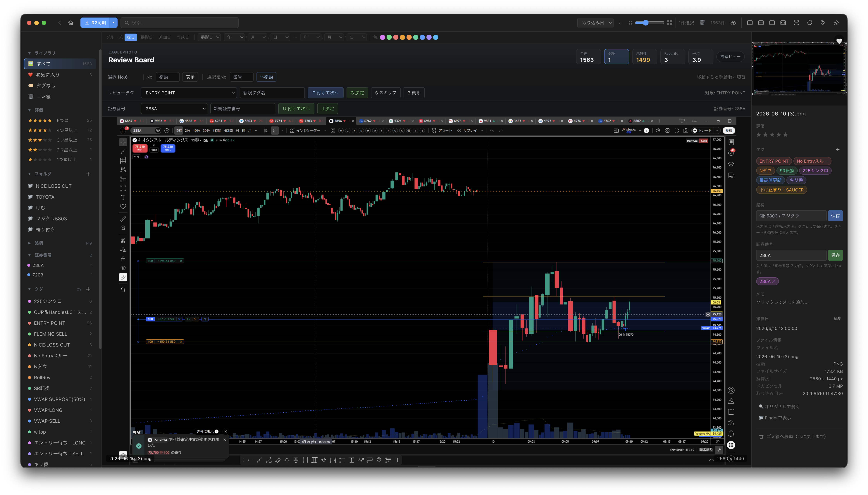Select the ENTRY POINT tag in sidebar

click(x=60, y=323)
